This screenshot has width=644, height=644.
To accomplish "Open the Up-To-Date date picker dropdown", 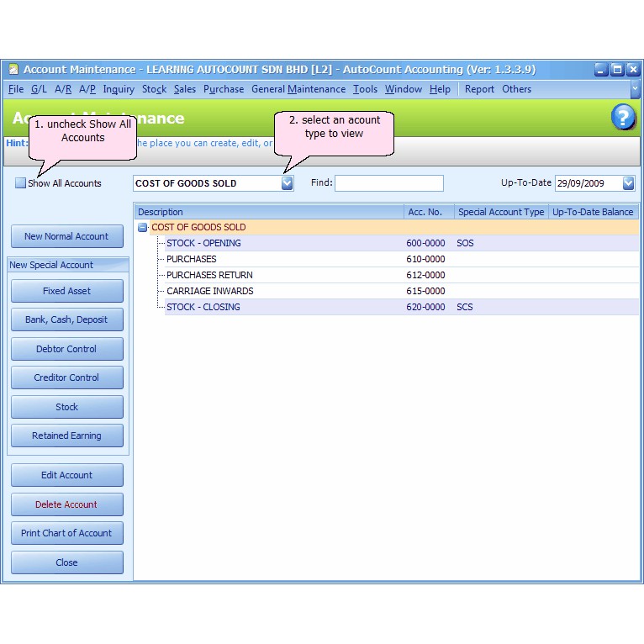I will (x=628, y=183).
